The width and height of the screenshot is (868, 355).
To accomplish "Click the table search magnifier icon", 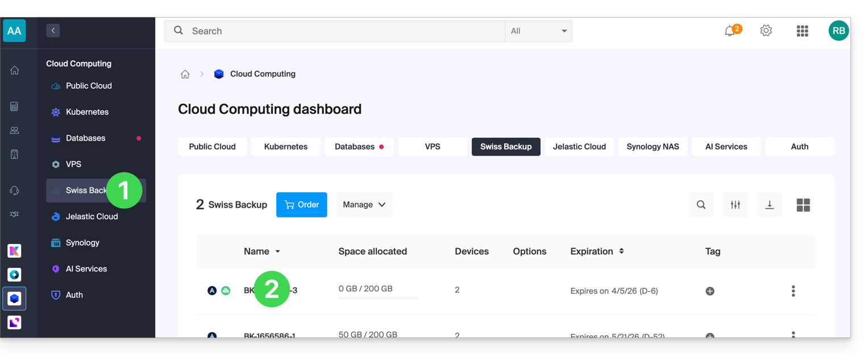I will point(701,205).
